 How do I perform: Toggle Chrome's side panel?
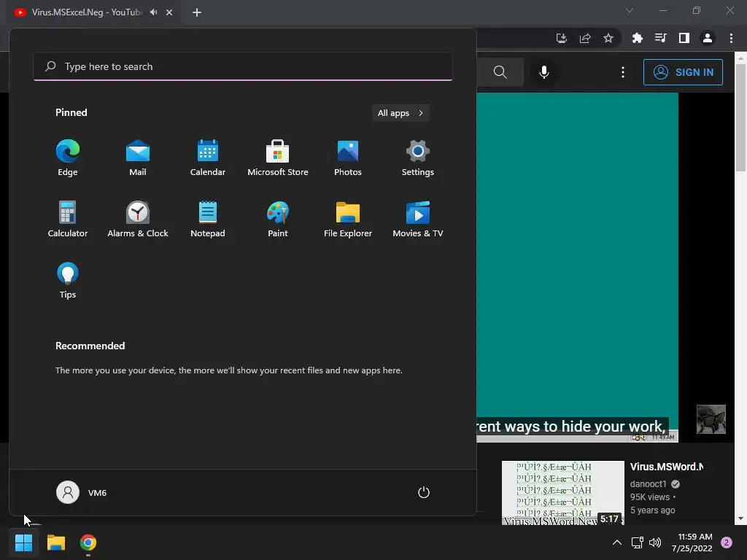[x=684, y=38]
